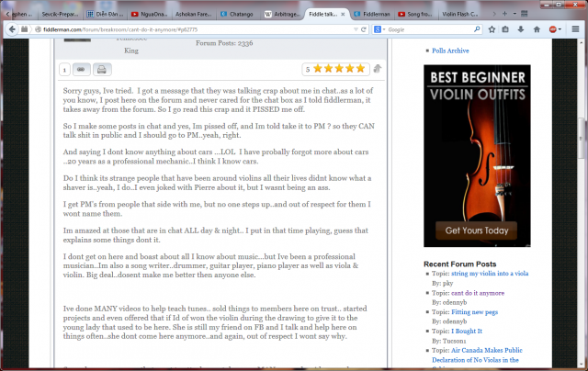Copy the post permalink with the chain icon

click(81, 70)
